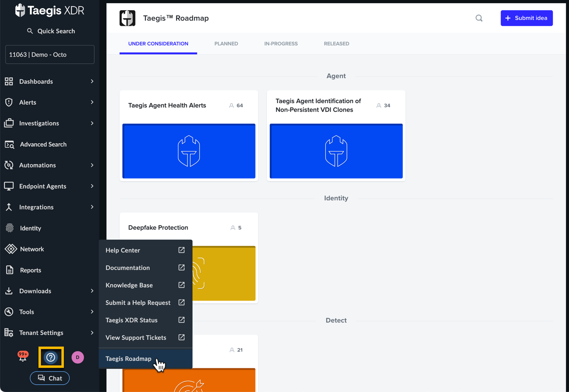
Task: Switch to the Under Consideration tab
Action: (x=158, y=44)
